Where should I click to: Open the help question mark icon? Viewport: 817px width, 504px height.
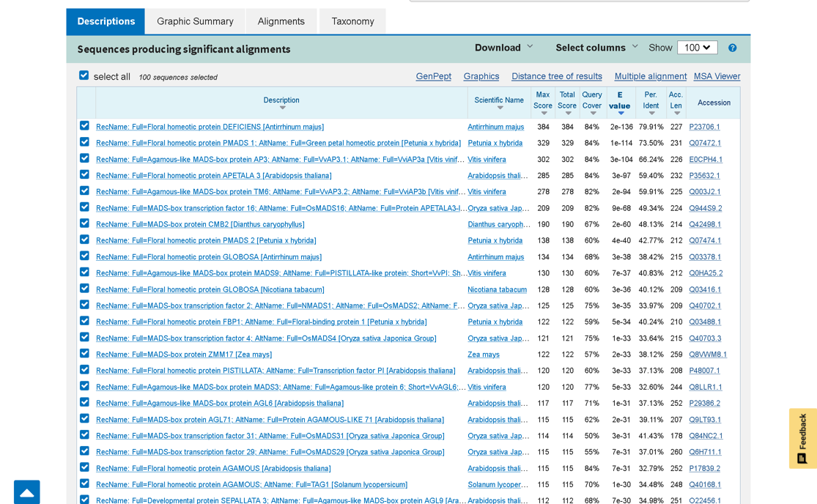pyautogui.click(x=732, y=48)
